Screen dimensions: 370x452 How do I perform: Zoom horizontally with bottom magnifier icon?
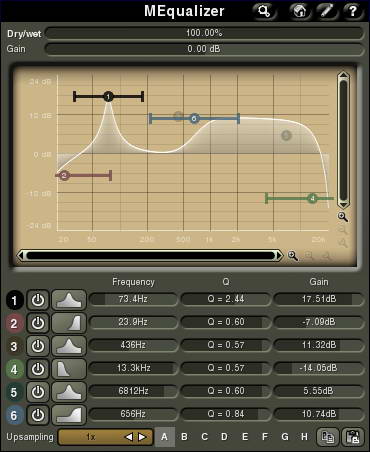pyautogui.click(x=293, y=256)
